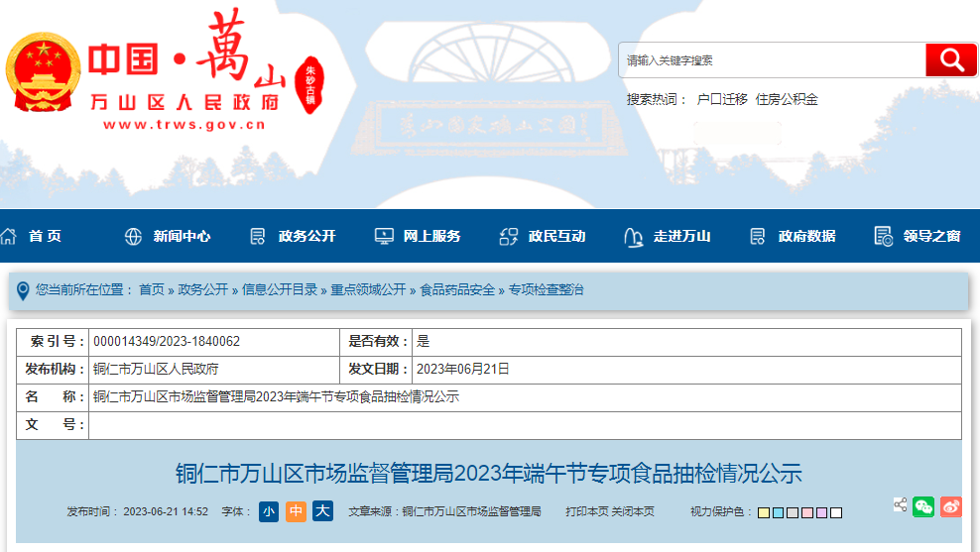This screenshot has width=980, height=552.
Task: Click the home icon beside 首页
Action: click(x=9, y=236)
